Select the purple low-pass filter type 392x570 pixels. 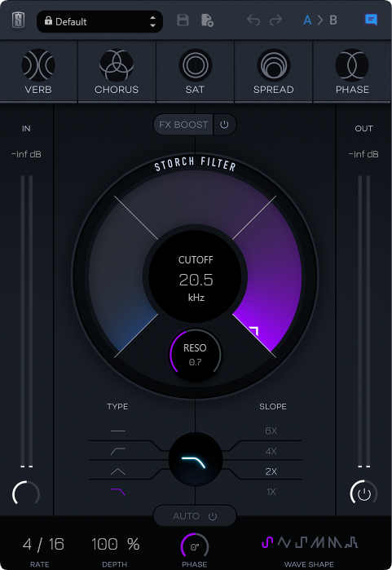[117, 492]
